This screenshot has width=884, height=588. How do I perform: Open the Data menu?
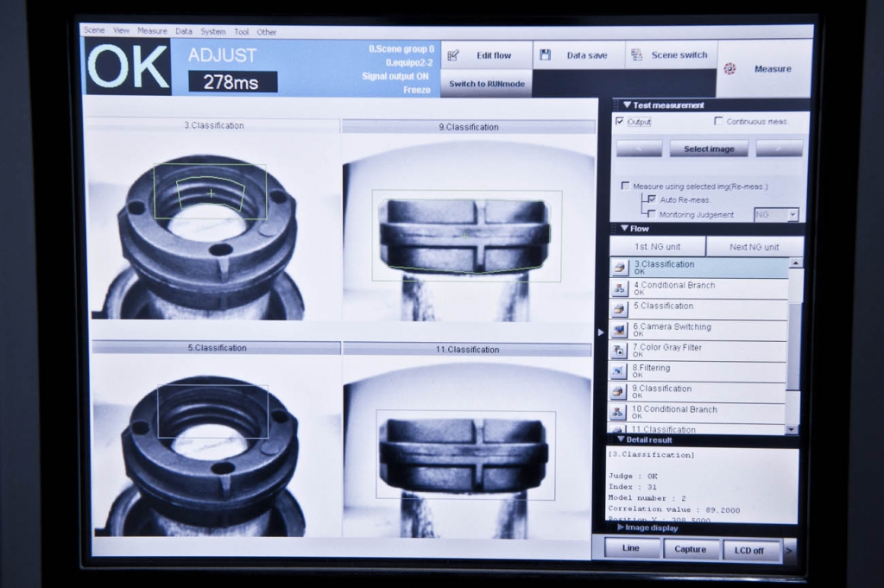point(184,32)
